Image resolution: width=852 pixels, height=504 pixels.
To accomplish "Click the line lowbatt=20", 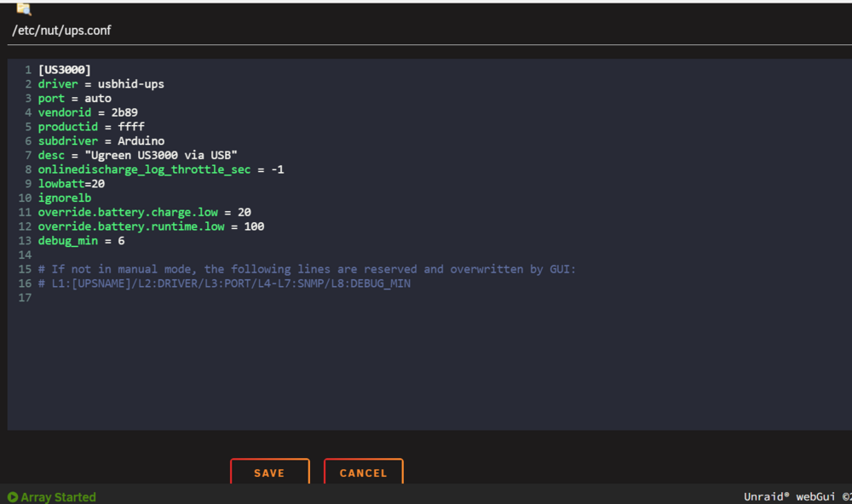I will [x=72, y=184].
